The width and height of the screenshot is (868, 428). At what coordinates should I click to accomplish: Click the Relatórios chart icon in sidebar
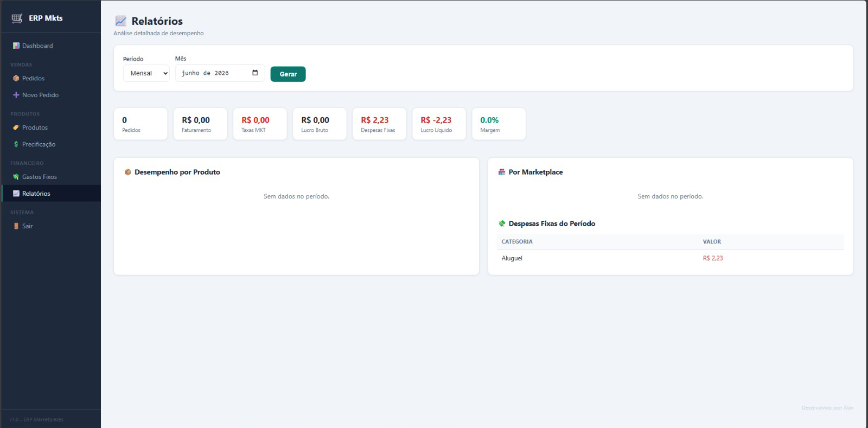pos(16,194)
